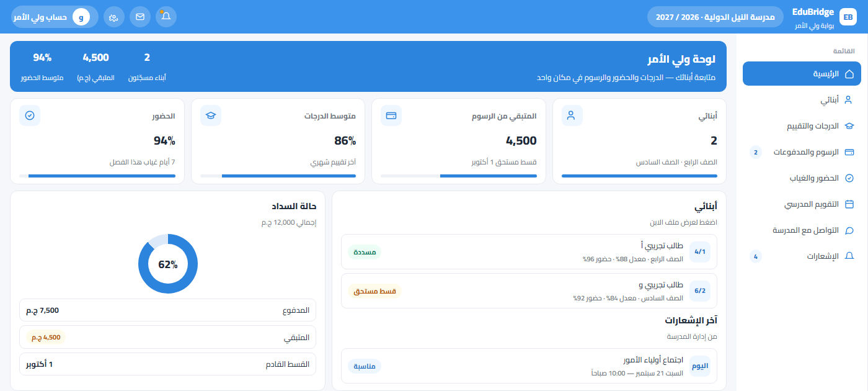Click text 'قسط مستحق 1 أكتوبر'
This screenshot has width=868, height=391.
pos(503,163)
